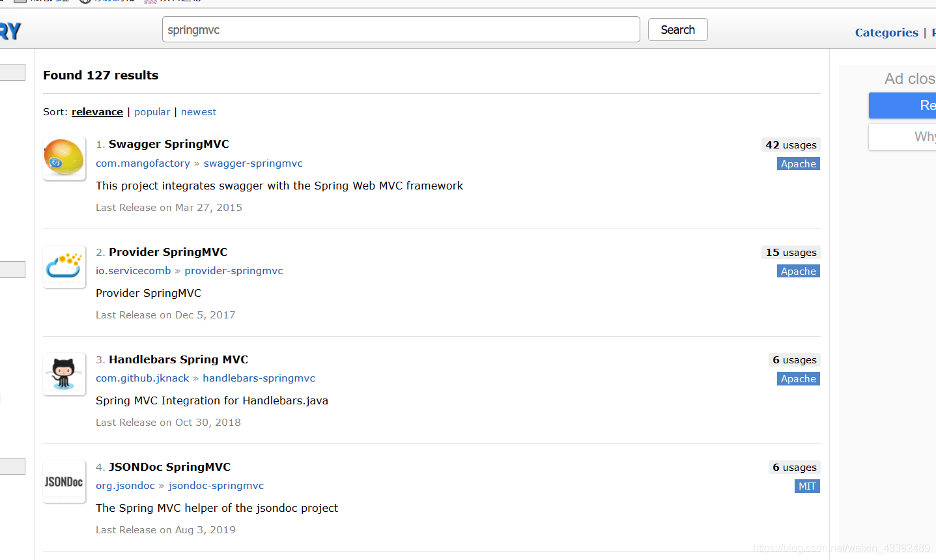Screen dimensions: 936x560
Task: Click the text 'Found 127 results'
Action: tap(101, 75)
